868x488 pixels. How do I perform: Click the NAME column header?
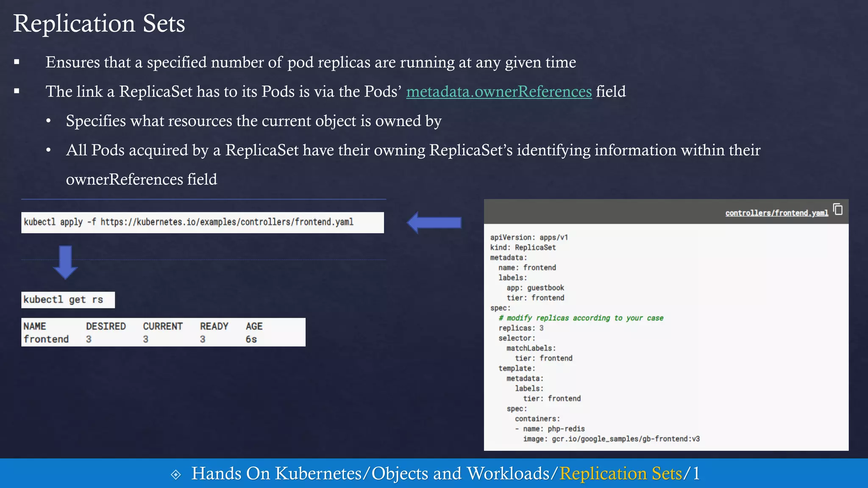click(x=35, y=326)
